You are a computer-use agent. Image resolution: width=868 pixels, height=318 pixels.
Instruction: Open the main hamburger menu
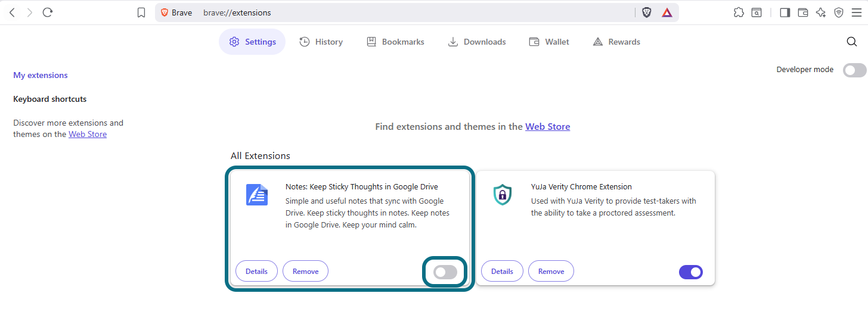click(x=856, y=13)
